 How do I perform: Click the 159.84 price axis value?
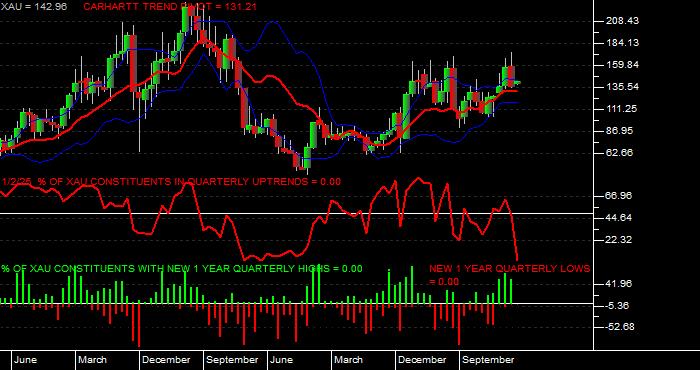click(x=622, y=65)
